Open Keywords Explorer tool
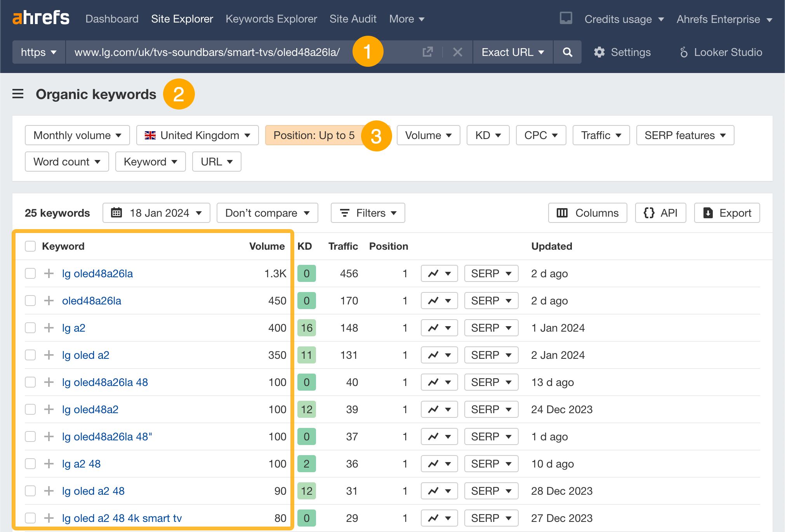This screenshot has height=532, width=785. point(271,18)
